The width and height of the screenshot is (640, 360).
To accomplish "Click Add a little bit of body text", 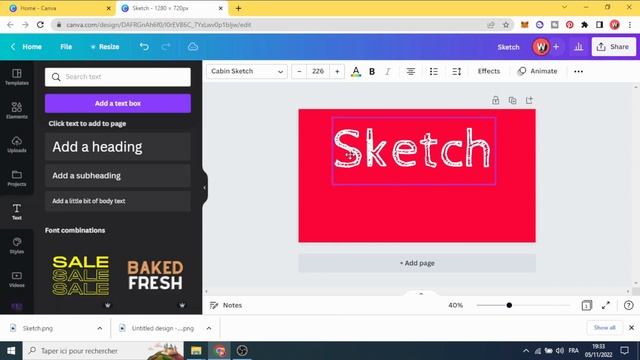I will click(118, 201).
